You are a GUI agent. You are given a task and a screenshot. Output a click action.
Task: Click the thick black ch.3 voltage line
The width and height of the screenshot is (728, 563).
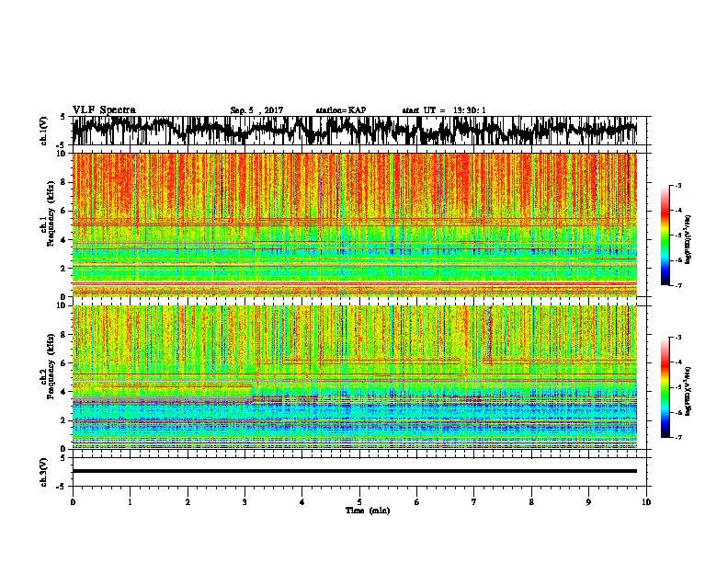tap(354, 471)
